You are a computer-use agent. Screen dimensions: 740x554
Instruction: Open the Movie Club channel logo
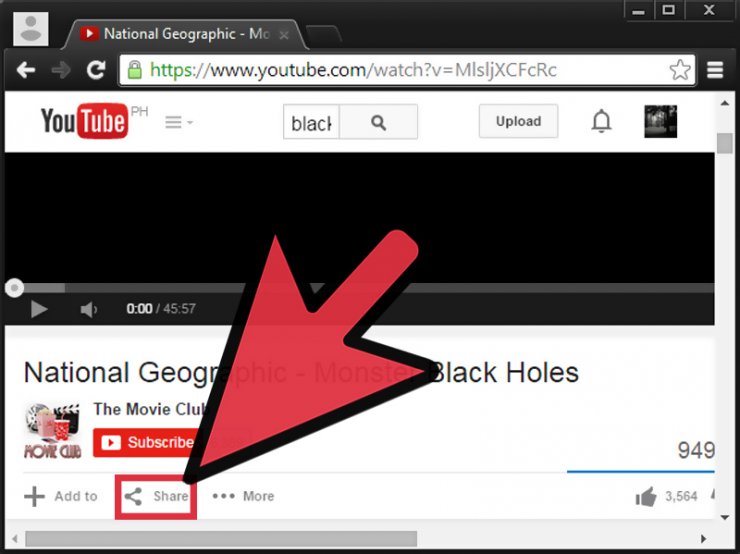[52, 431]
